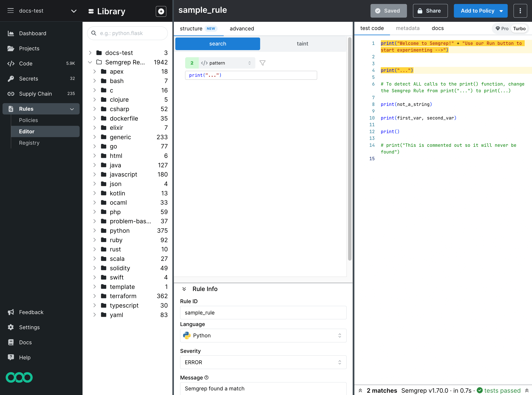The width and height of the screenshot is (532, 395).
Task: Click the Share button
Action: (x=430, y=11)
